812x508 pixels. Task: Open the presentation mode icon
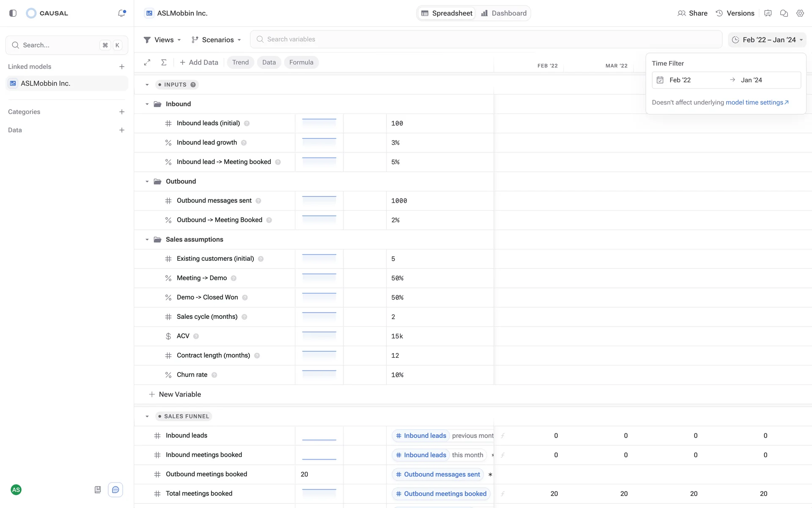click(x=768, y=13)
